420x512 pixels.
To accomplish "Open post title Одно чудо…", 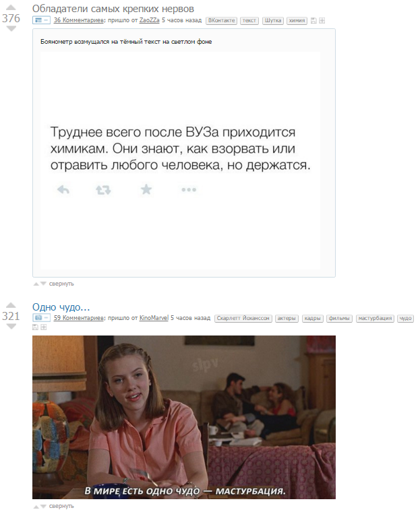I will pyautogui.click(x=61, y=307).
